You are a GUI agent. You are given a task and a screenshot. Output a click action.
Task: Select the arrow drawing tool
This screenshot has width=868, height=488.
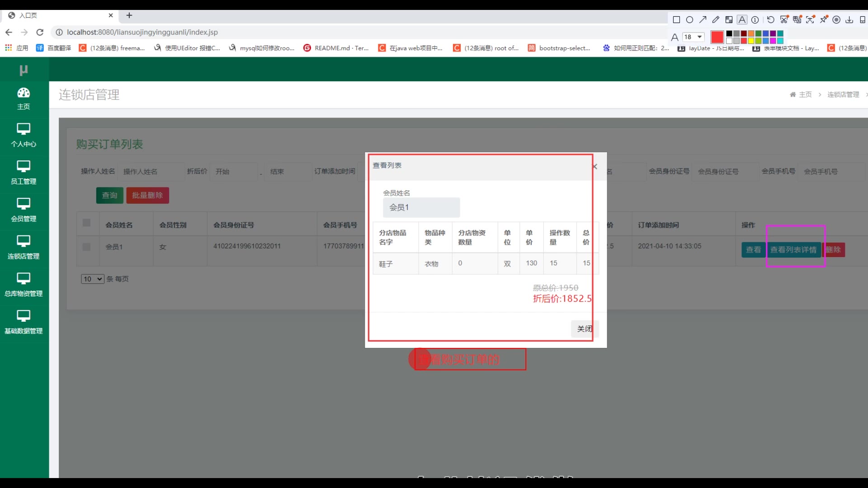coord(703,20)
